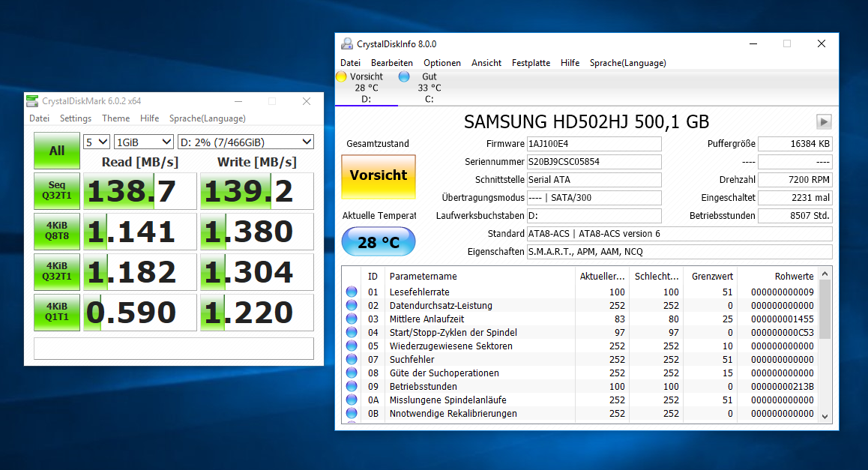
Task: Click the Seq Q32T1 read result 138.7
Action: [140, 191]
